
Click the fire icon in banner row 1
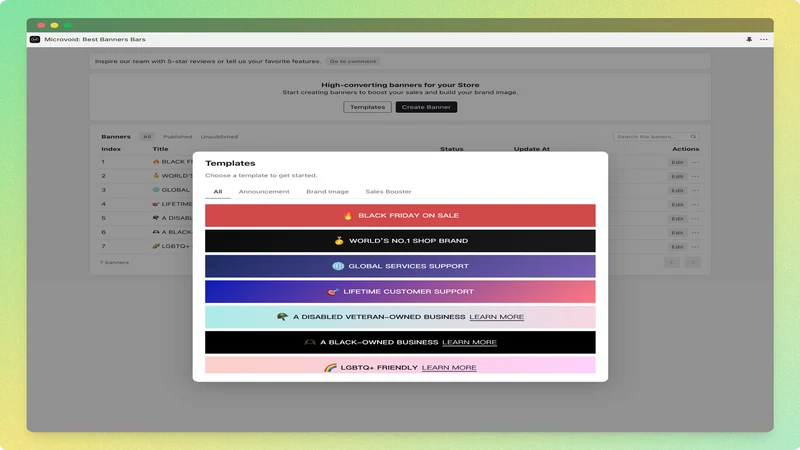click(156, 162)
